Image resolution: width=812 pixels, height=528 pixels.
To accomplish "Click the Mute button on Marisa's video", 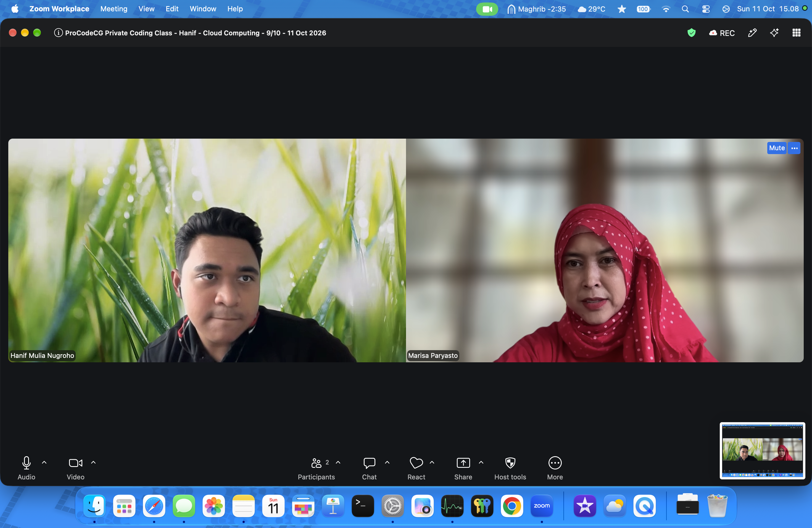I will click(777, 148).
